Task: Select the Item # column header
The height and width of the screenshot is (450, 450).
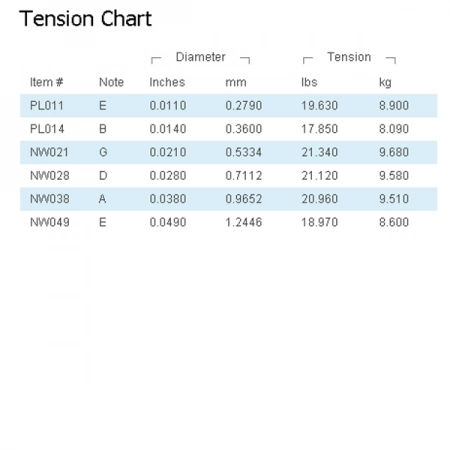Action: [46, 82]
